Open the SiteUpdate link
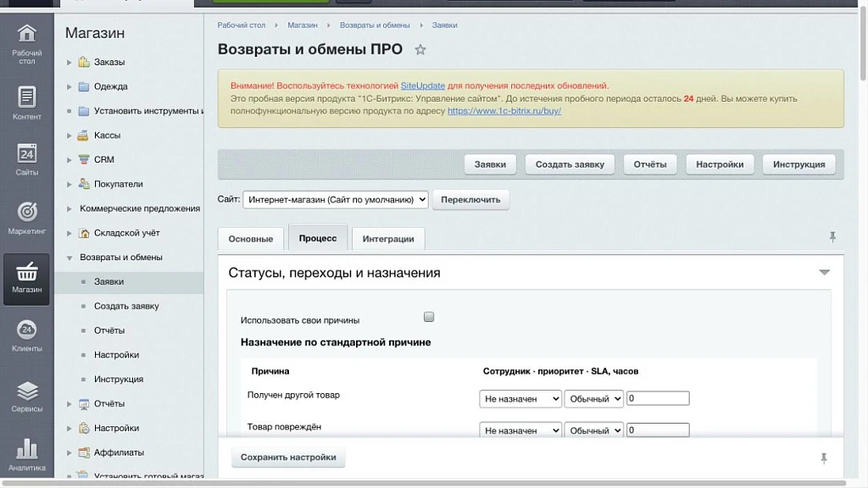This screenshot has width=868, height=488. [423, 86]
